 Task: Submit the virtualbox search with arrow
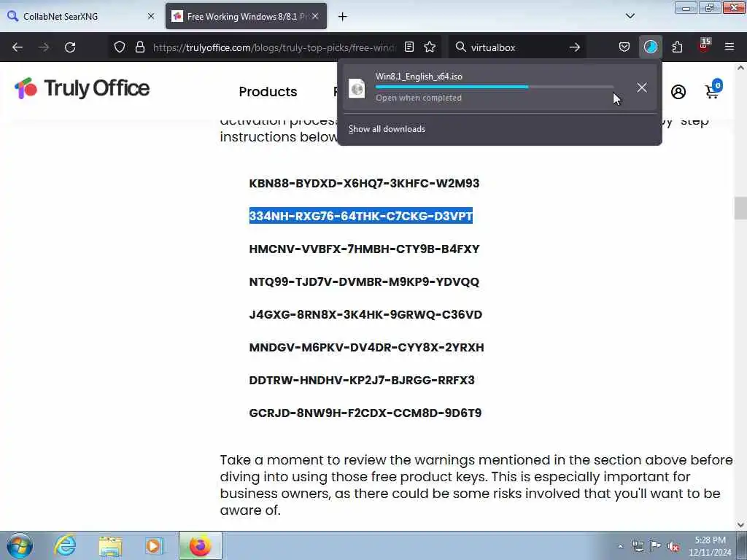pos(575,47)
